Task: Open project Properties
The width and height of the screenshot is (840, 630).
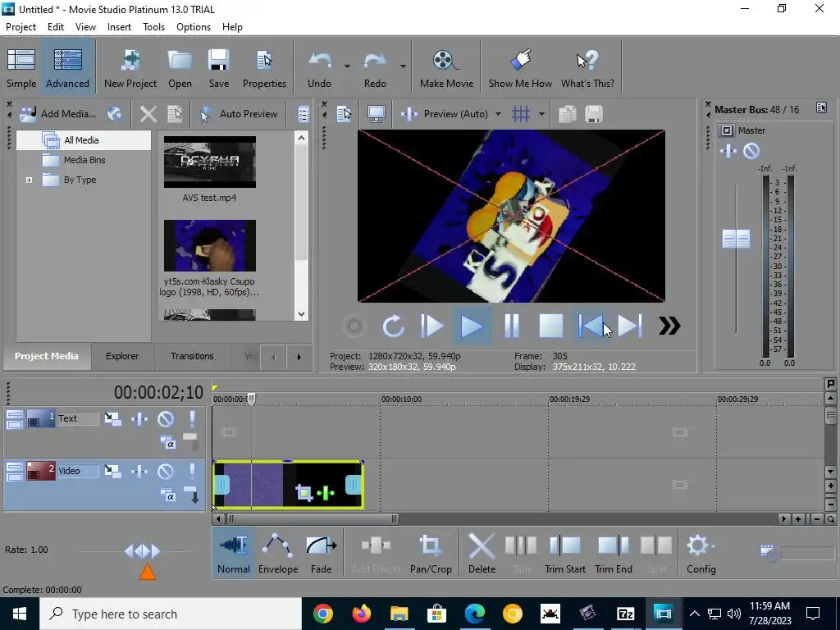Action: 264,69
